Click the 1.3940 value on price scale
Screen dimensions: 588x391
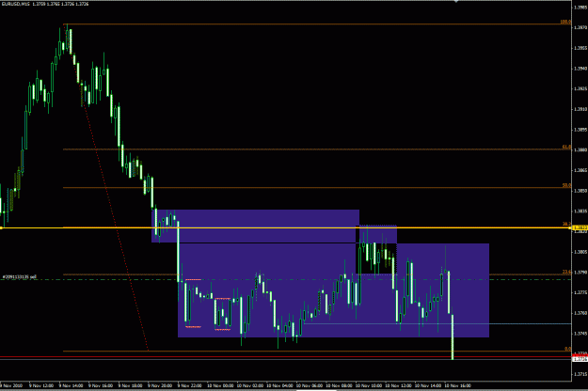(x=580, y=69)
